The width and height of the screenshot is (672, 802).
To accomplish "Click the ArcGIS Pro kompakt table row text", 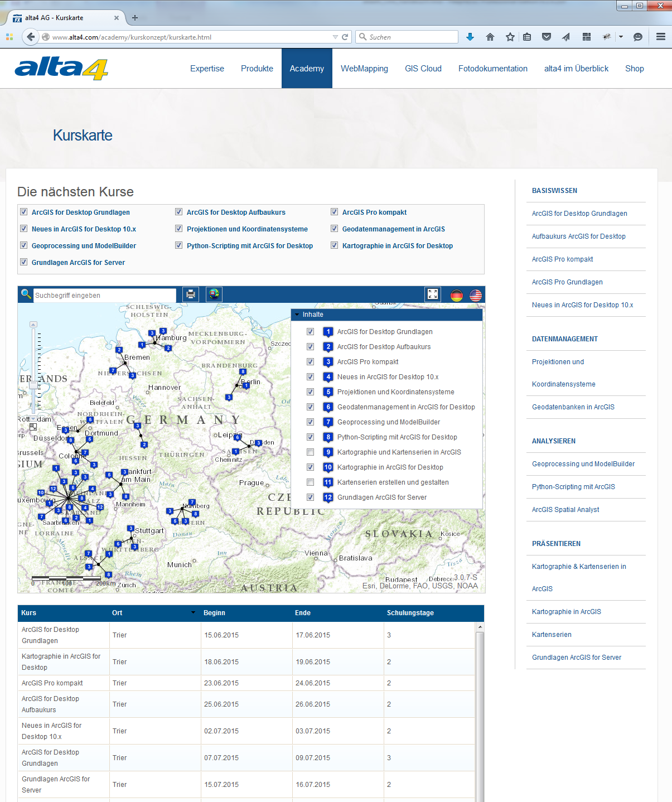I will [x=52, y=683].
